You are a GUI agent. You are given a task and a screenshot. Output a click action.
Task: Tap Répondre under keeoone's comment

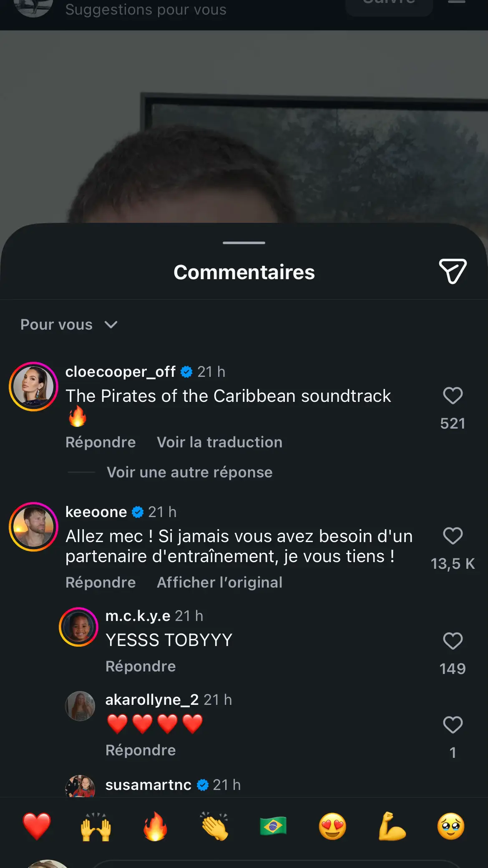[x=101, y=583]
